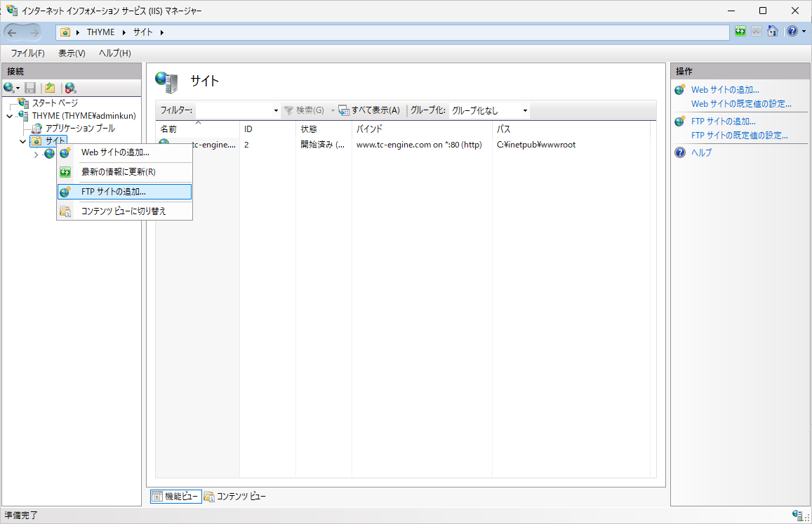This screenshot has width=812, height=524.
Task: Open the new connection dropdown arrow
Action: coord(18,88)
